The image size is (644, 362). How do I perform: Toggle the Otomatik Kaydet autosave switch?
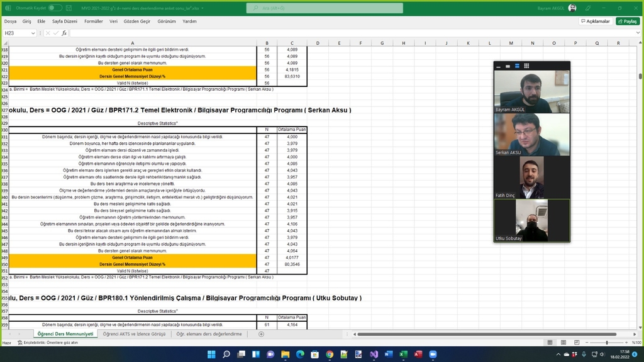click(55, 8)
